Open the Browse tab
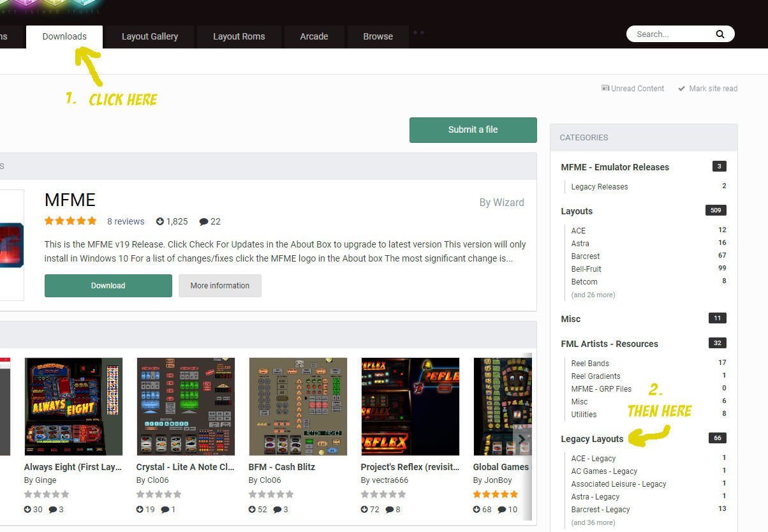 [x=378, y=36]
